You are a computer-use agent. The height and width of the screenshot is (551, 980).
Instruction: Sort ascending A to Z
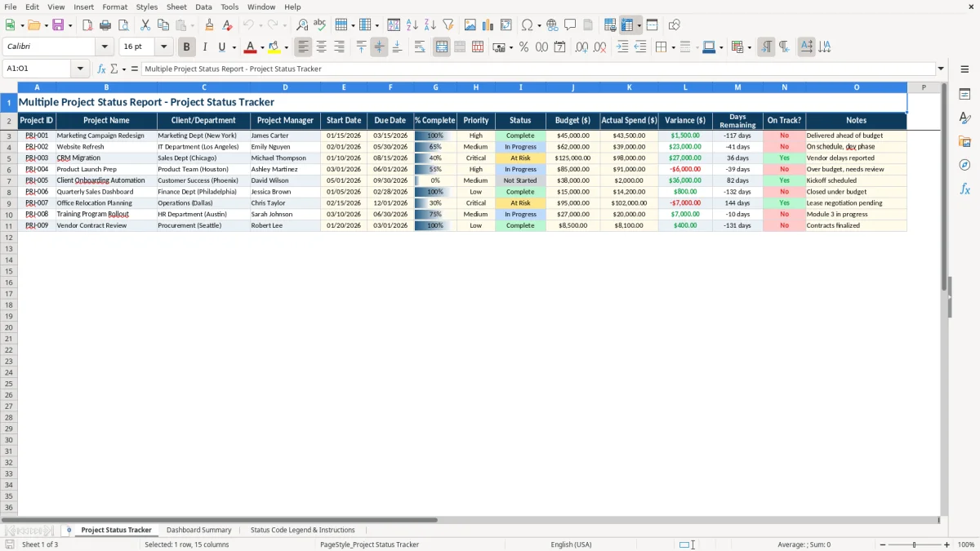tap(412, 25)
